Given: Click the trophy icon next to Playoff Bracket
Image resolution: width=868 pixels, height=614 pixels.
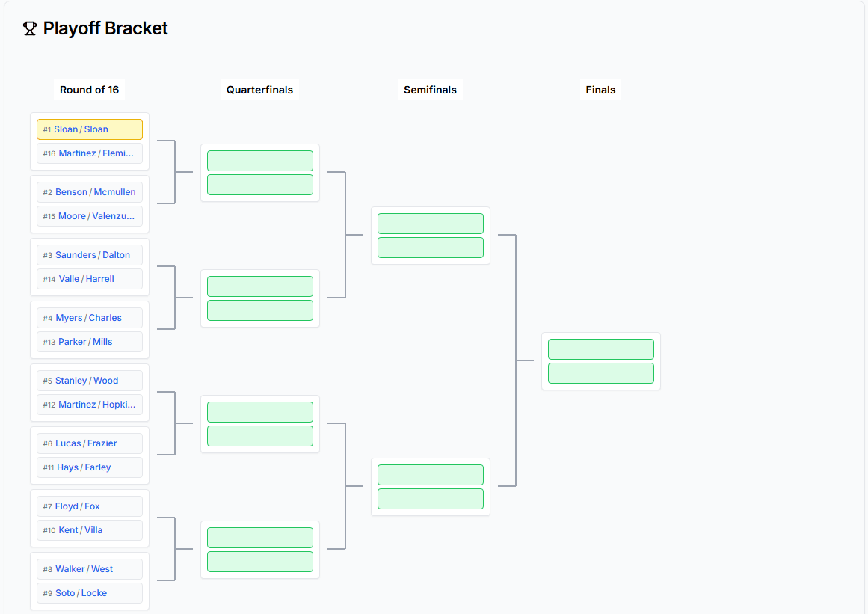Looking at the screenshot, I should (x=30, y=28).
